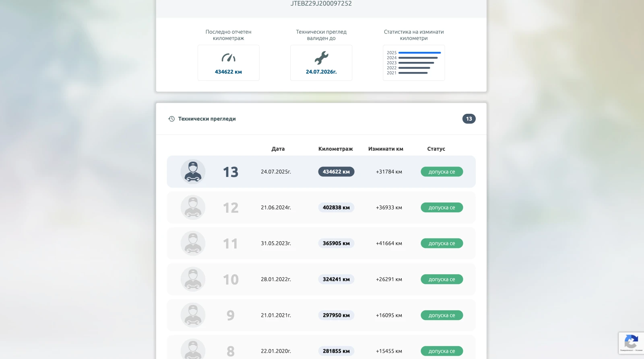The width and height of the screenshot is (644, 359).
Task: Select the 31.05.2023 inspection row date
Action: [276, 243]
